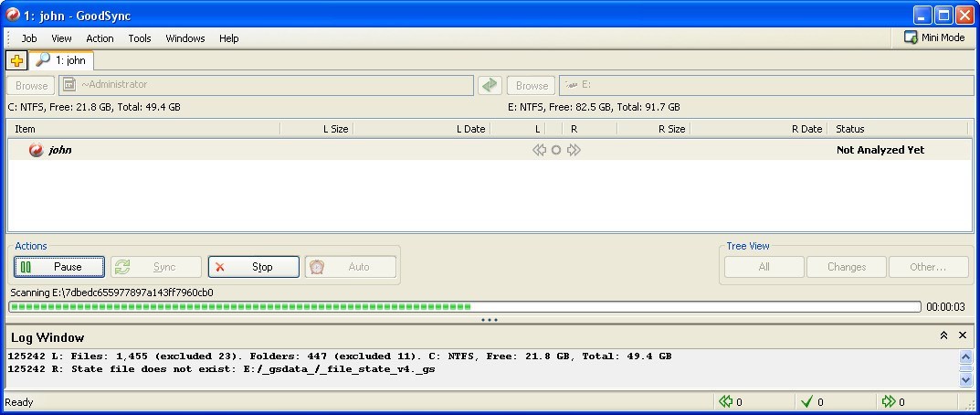Screen dimensions: 980x415
Task: Click the left folder path icon near ~Administrator
Action: pos(69,84)
